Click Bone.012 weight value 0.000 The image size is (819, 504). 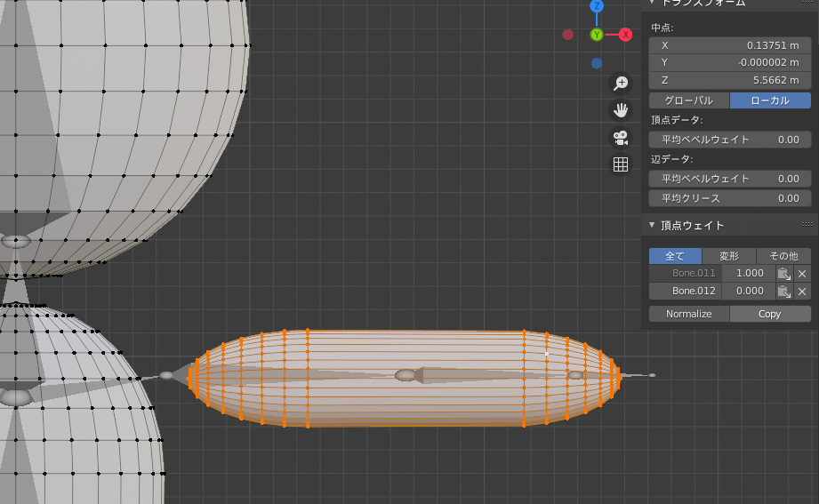point(749,291)
